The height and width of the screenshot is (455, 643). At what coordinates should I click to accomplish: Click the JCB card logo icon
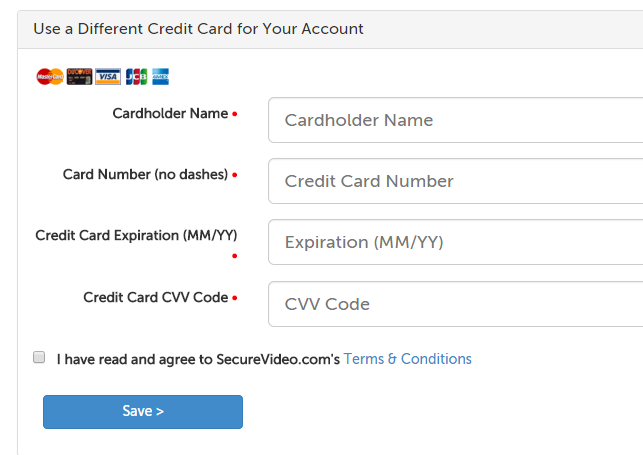pos(136,77)
